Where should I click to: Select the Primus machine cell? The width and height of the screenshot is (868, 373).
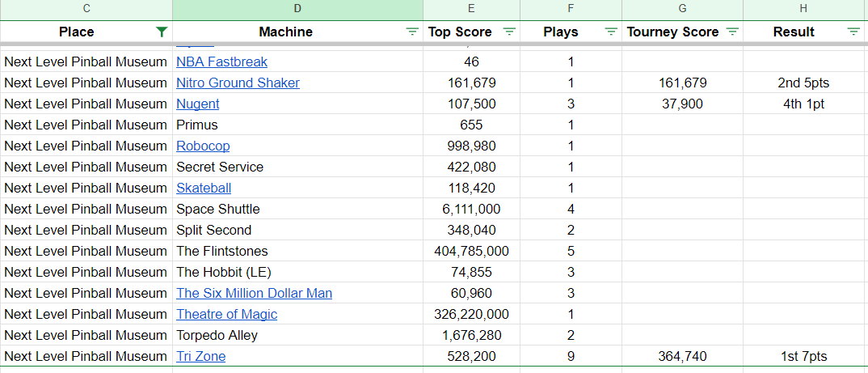pos(298,125)
